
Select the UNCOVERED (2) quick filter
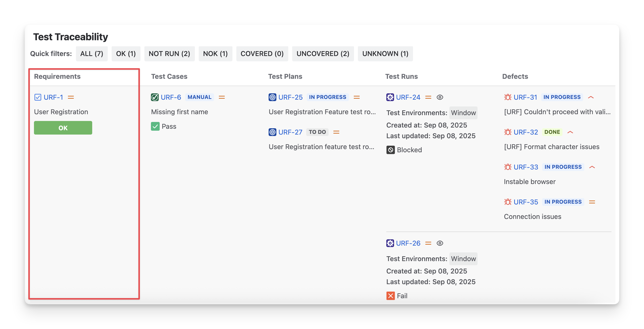pos(323,54)
